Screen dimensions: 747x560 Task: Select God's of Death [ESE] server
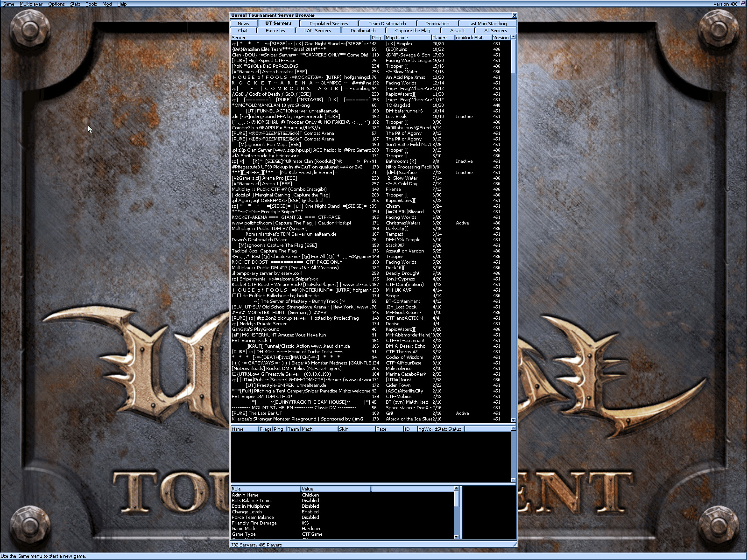pos(371,94)
